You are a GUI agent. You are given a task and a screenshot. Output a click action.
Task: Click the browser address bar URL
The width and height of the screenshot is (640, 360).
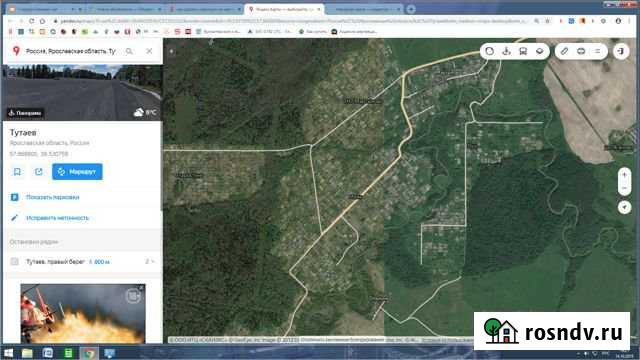293,21
